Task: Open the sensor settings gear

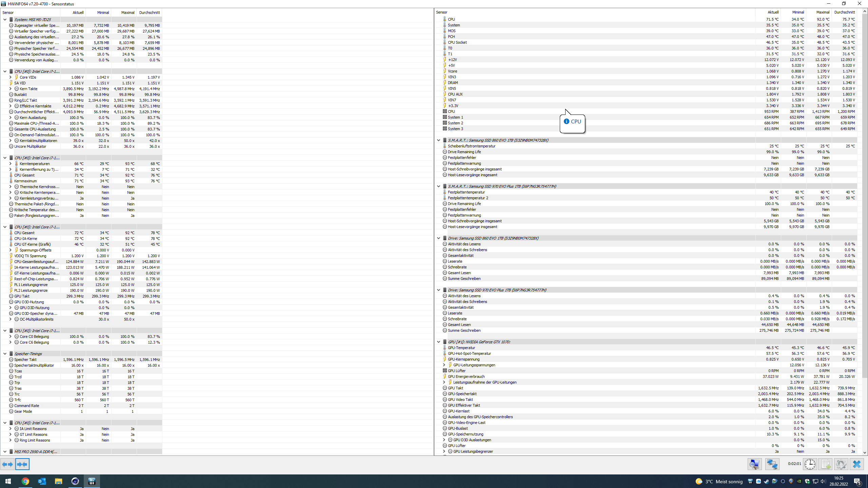Action: tap(841, 464)
